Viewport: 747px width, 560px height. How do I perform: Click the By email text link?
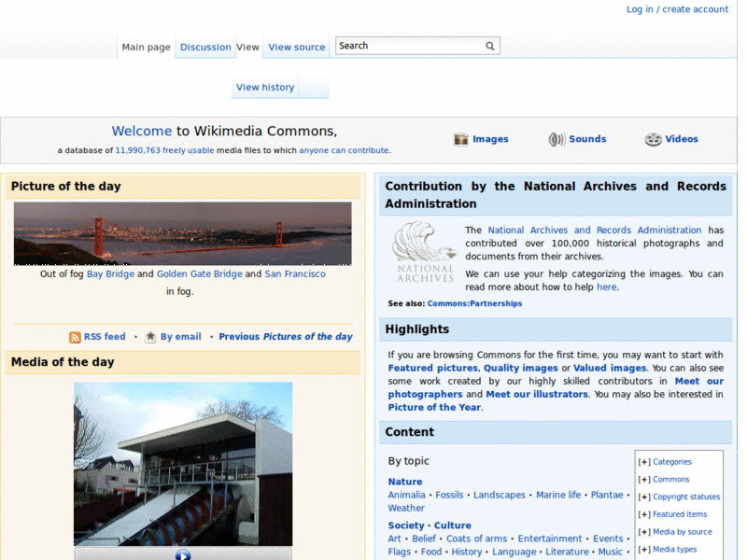(x=180, y=337)
